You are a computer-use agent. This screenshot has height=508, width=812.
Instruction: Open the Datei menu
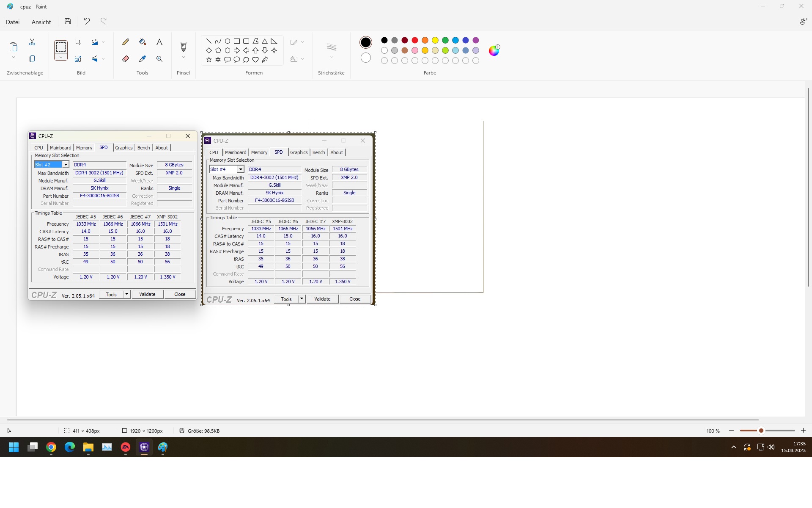(13, 22)
